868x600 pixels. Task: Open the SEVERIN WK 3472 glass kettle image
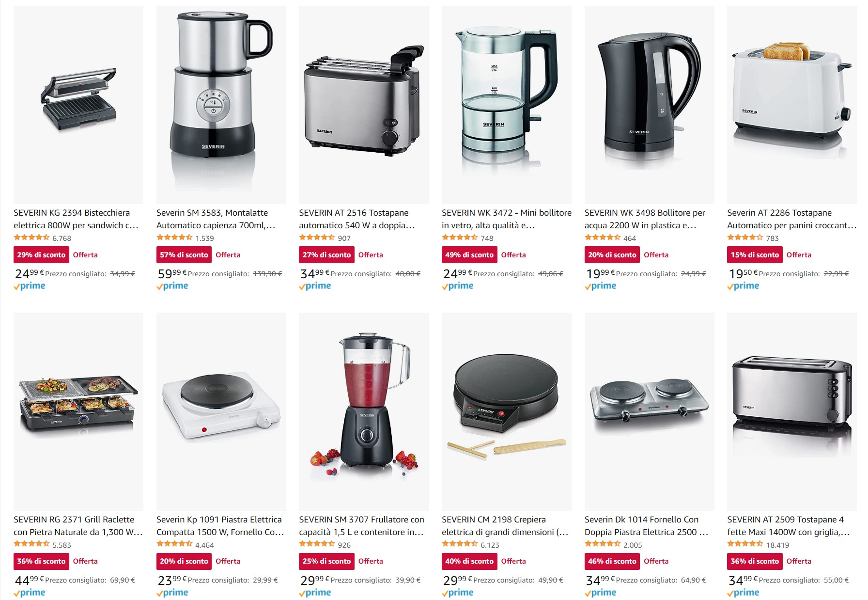(507, 105)
